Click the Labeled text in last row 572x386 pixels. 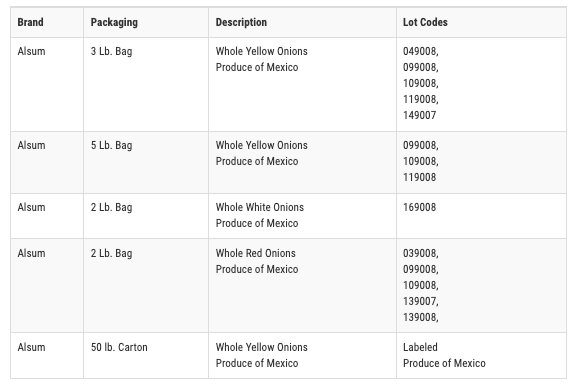[x=420, y=347]
